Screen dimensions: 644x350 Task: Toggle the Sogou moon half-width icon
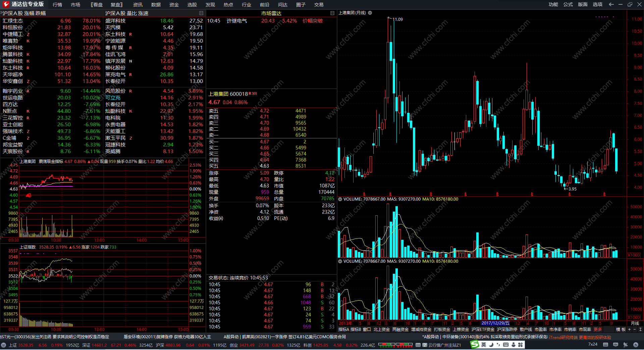pyautogui.click(x=491, y=345)
